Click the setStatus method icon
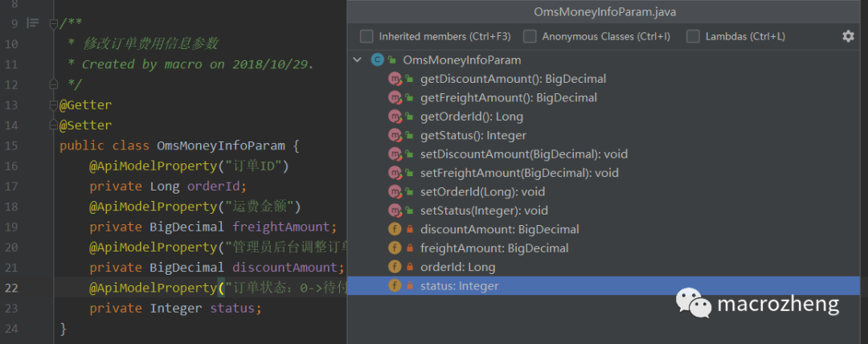 click(395, 211)
